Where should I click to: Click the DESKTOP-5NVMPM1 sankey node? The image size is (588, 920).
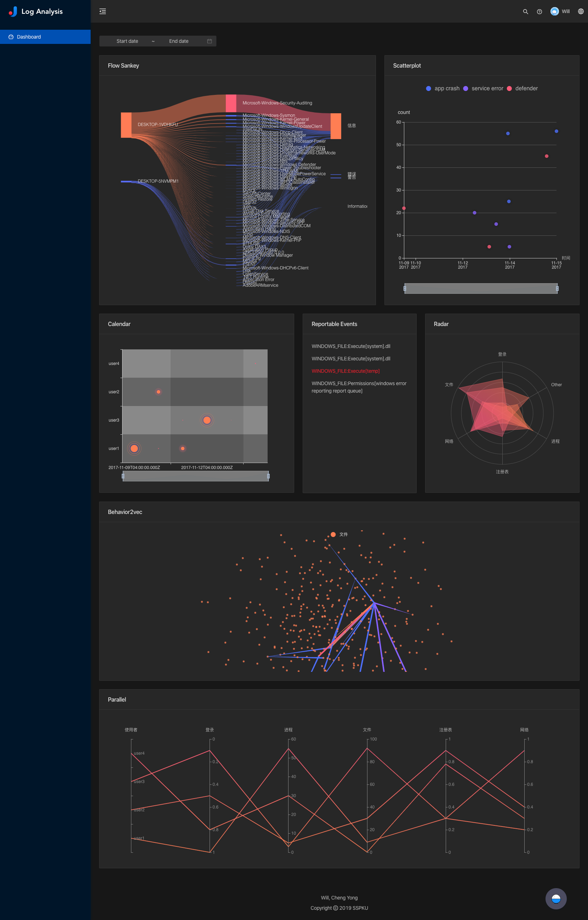pos(126,182)
